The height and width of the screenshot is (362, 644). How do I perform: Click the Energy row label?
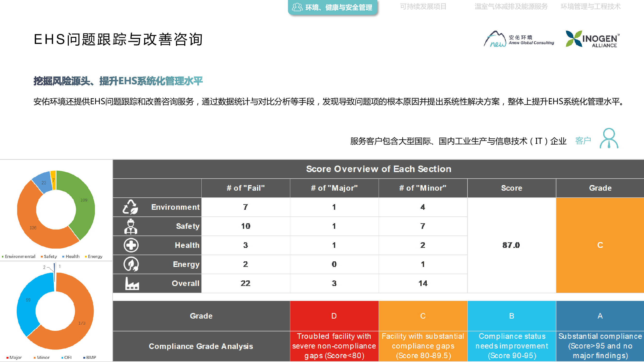coord(186,264)
